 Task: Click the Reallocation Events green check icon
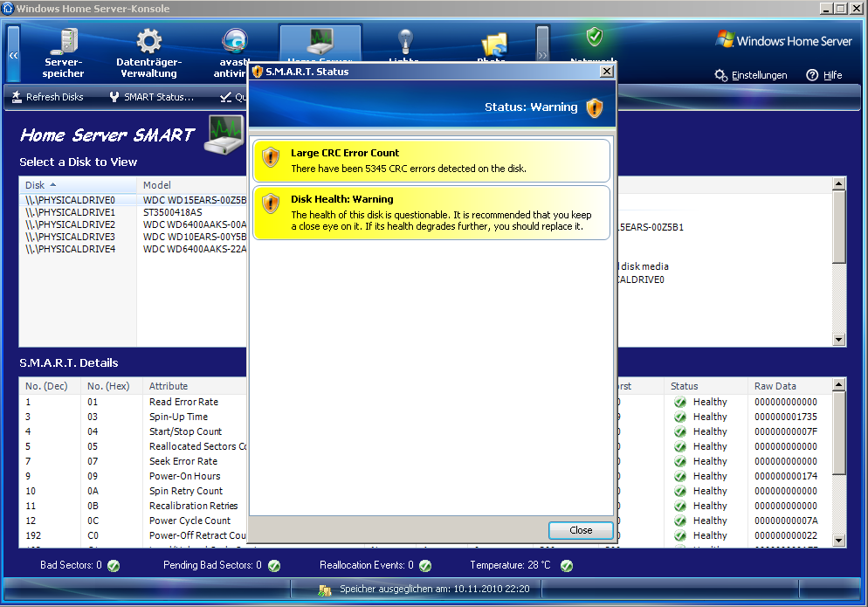point(425,565)
